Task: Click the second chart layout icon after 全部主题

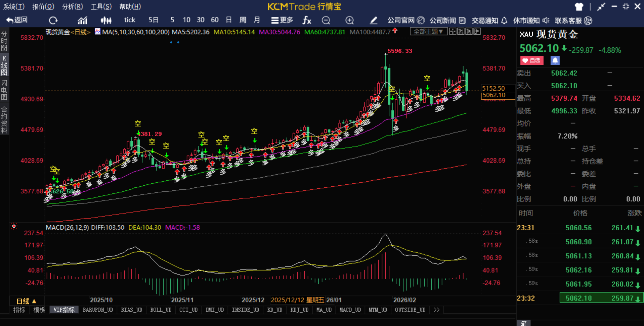Action: 461,32
